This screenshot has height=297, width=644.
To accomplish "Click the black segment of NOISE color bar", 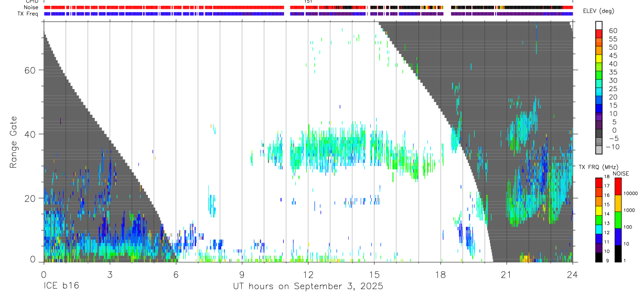I will [x=618, y=254].
